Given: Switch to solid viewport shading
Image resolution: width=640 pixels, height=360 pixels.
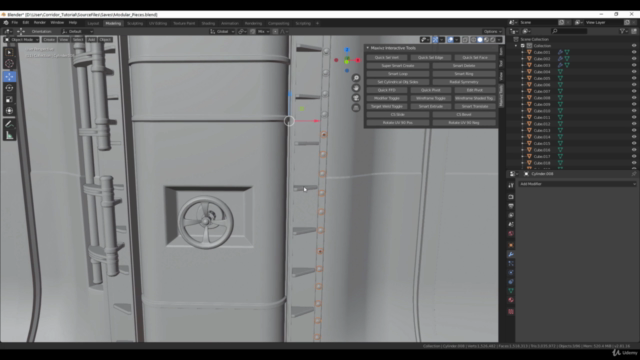Looking at the screenshot, I should pos(480,40).
